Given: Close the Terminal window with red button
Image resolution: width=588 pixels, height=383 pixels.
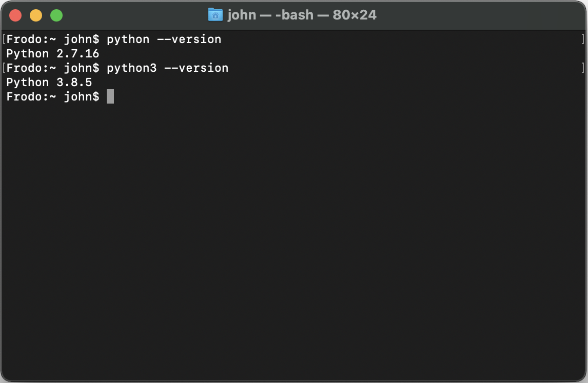Looking at the screenshot, I should click(15, 15).
